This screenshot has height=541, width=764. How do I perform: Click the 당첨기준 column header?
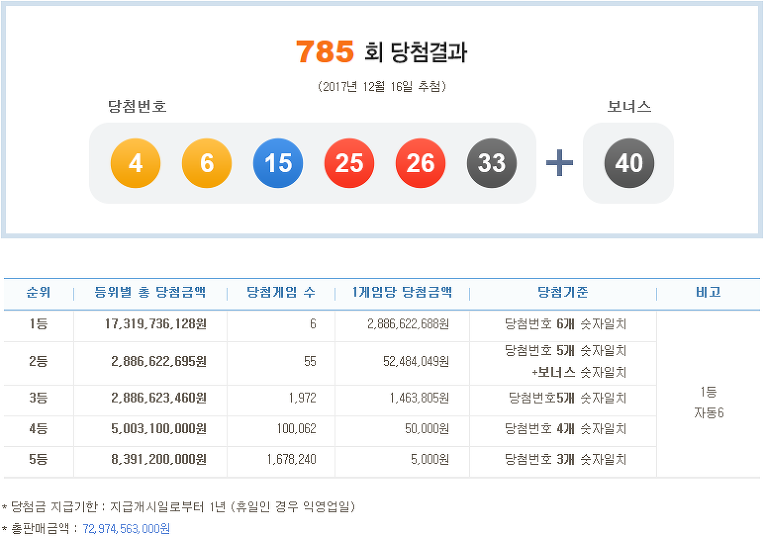(x=563, y=293)
